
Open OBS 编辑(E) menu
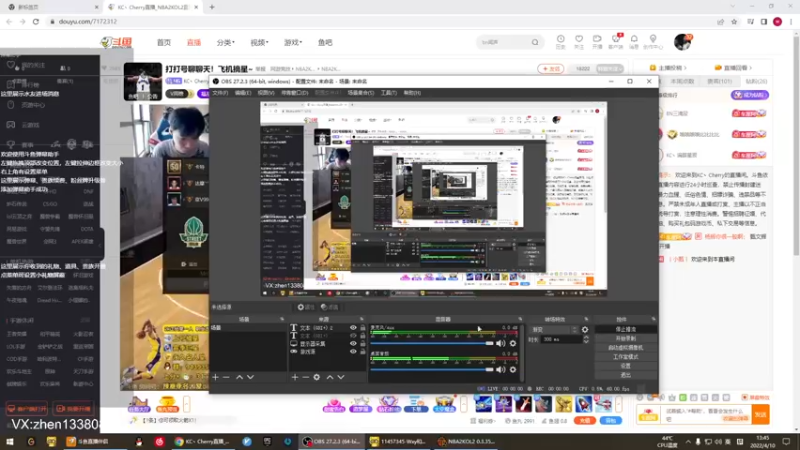coord(243,93)
